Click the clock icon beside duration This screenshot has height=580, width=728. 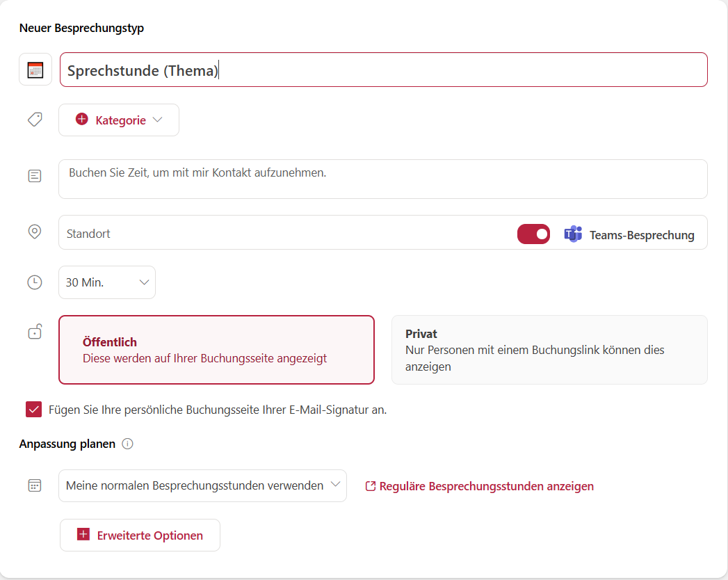click(x=35, y=282)
